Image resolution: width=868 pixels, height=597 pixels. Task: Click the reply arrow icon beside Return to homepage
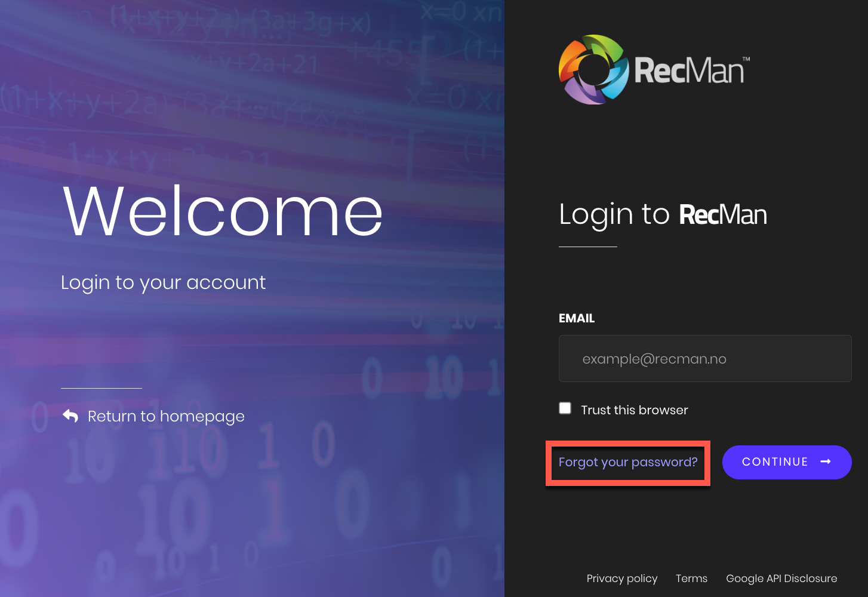click(70, 416)
